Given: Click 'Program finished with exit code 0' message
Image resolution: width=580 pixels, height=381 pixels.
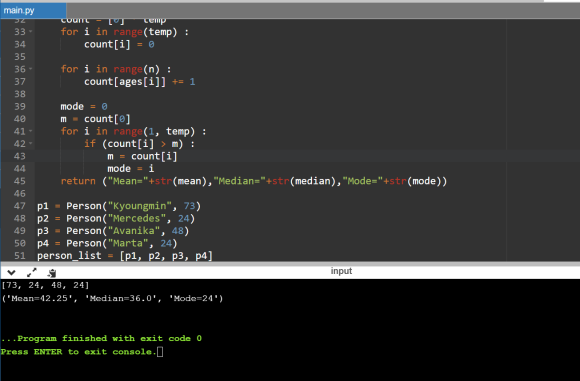Looking at the screenshot, I should (101, 338).
